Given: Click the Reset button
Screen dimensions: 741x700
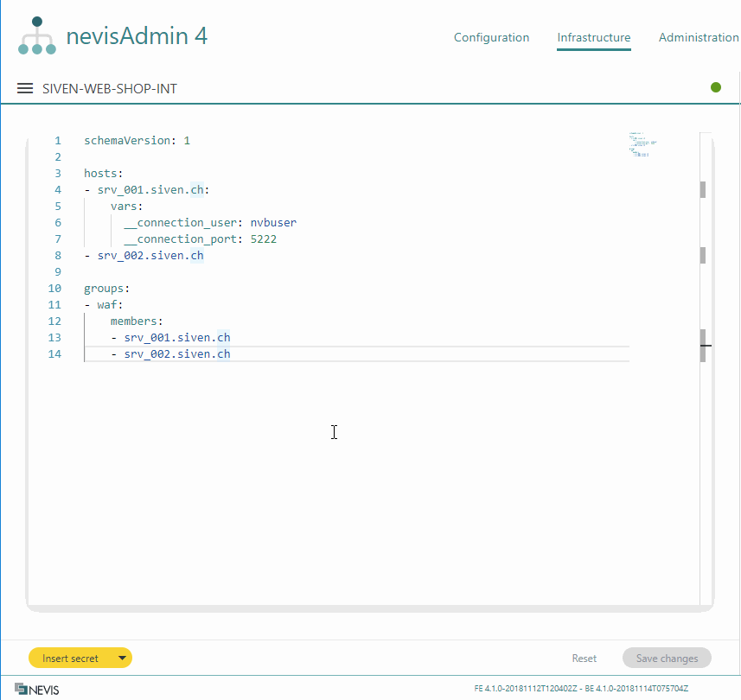Looking at the screenshot, I should coord(584,659).
